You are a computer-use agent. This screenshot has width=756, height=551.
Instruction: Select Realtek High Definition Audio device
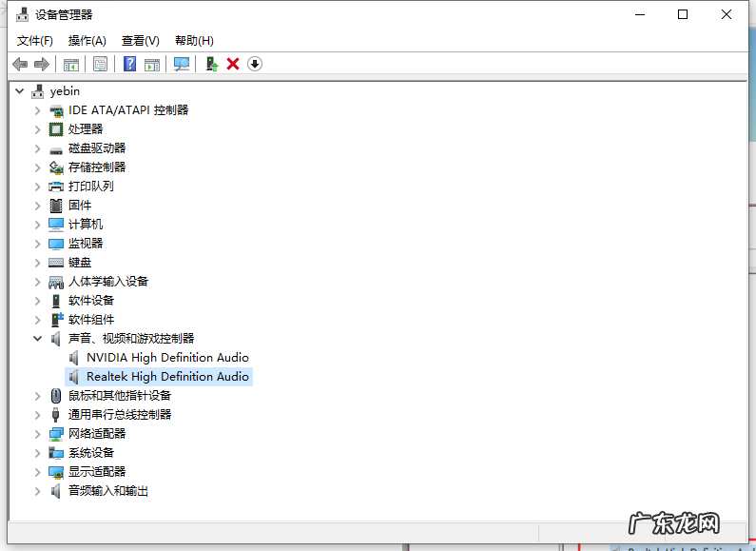[167, 377]
